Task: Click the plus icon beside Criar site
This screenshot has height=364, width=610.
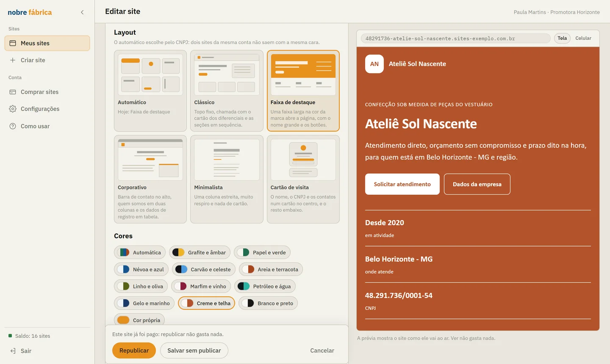Action: click(13, 60)
